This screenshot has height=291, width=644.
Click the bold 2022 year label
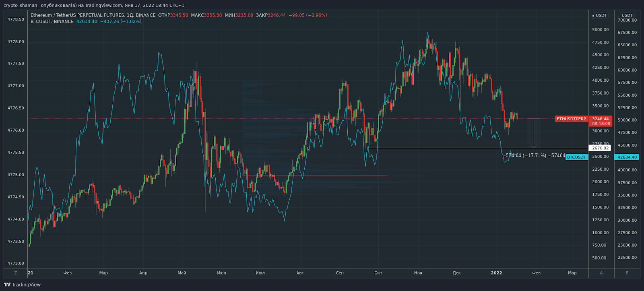[x=496, y=273]
